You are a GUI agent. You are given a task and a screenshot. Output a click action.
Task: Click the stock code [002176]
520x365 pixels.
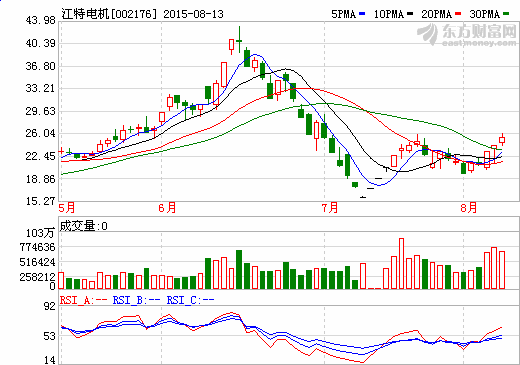(134, 14)
